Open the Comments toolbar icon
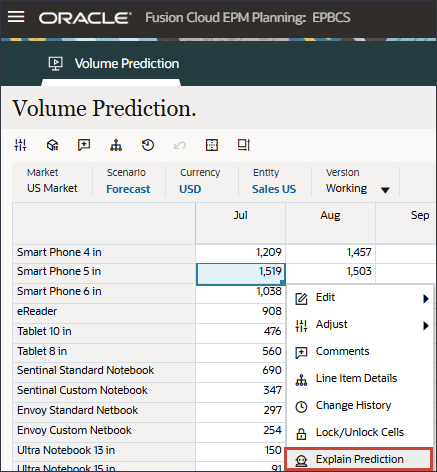This screenshot has width=437, height=472. pyautogui.click(x=84, y=145)
